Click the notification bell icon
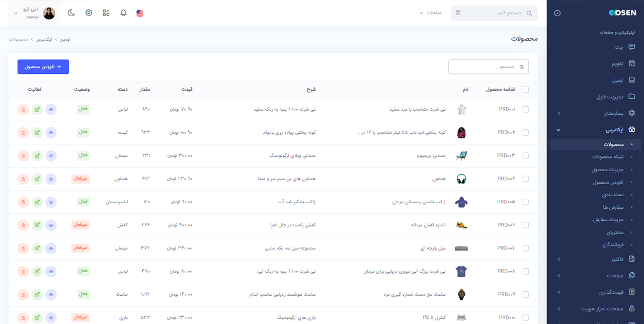The width and height of the screenshot is (644, 324). 123,13
